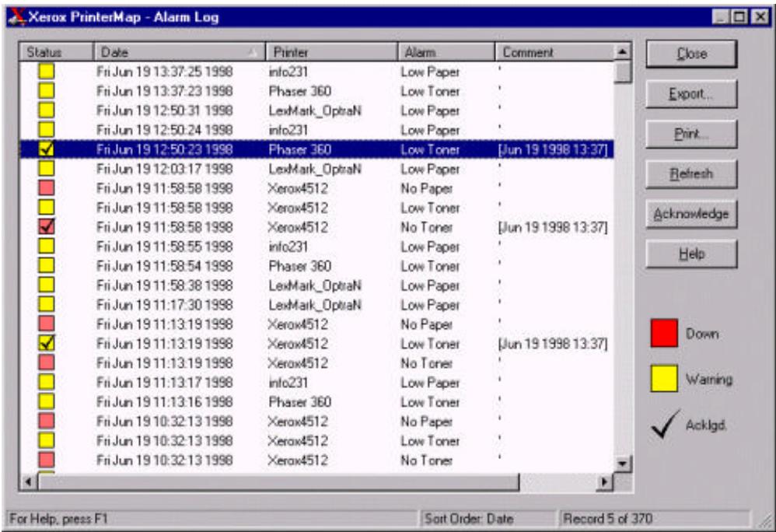The image size is (776, 532).
Task: Click the comment [Jun 19 1998 13:37] in the No Toner row
Action: [x=553, y=227]
